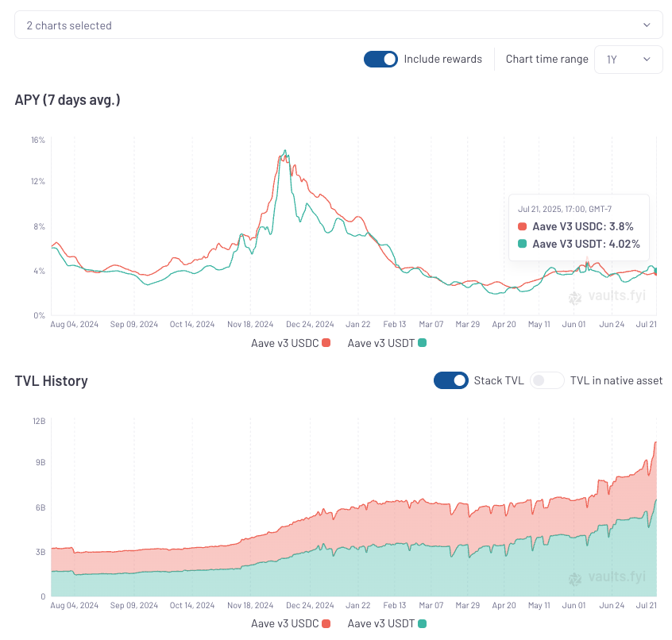Click Aave v3 USDC legend label under TVL chart
This screenshot has height=640, width=672.
click(x=285, y=623)
